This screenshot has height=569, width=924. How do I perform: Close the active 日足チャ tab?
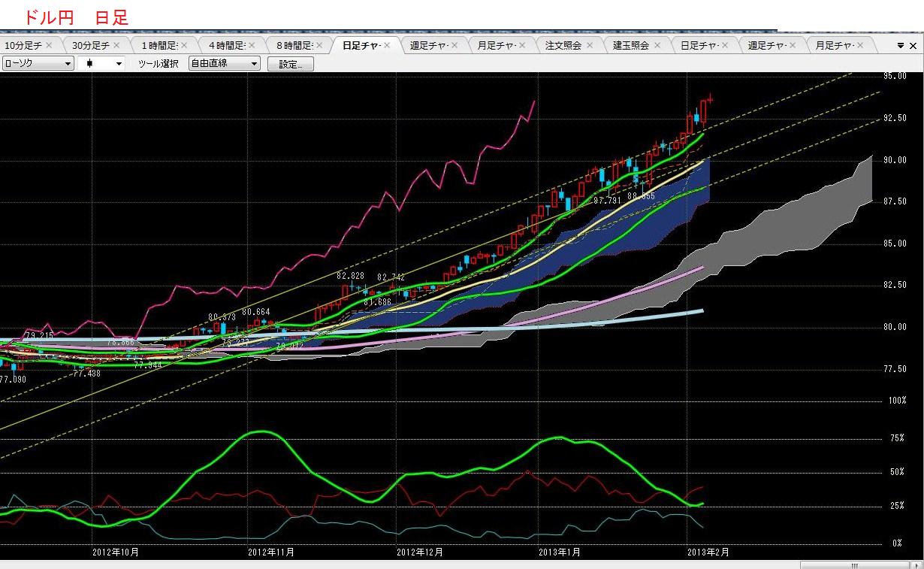click(x=388, y=46)
